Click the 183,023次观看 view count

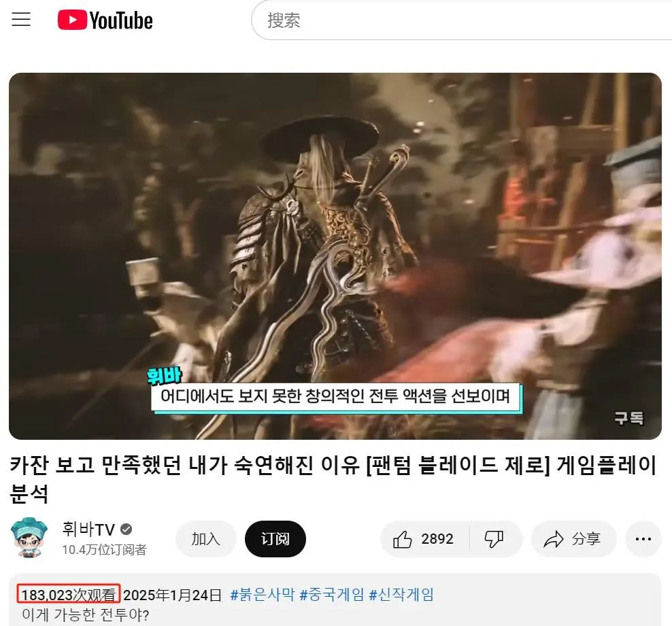(69, 594)
